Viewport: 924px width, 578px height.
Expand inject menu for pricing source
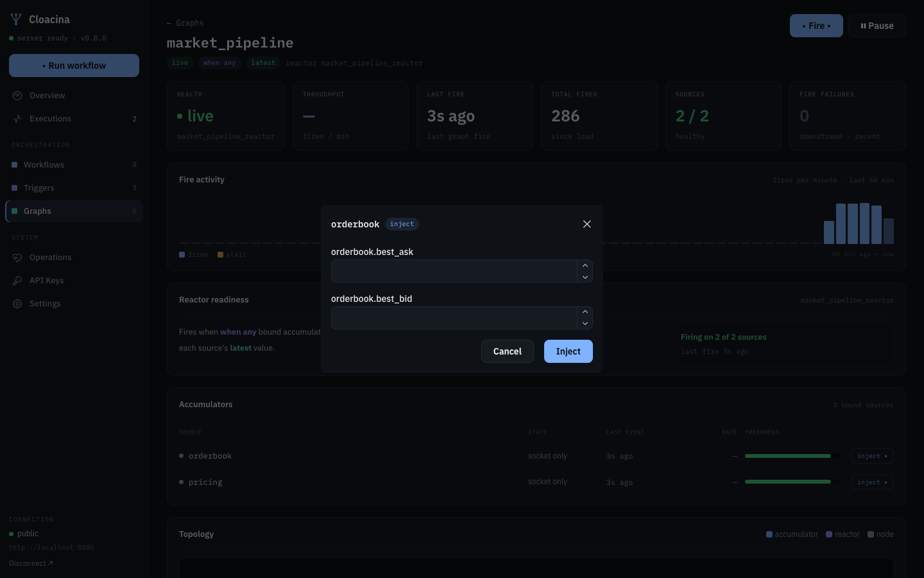pyautogui.click(x=872, y=482)
